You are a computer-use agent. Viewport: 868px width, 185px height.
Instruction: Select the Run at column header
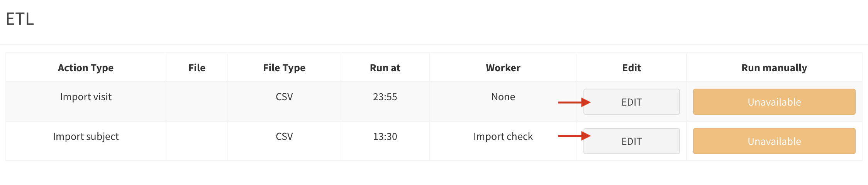pos(385,68)
